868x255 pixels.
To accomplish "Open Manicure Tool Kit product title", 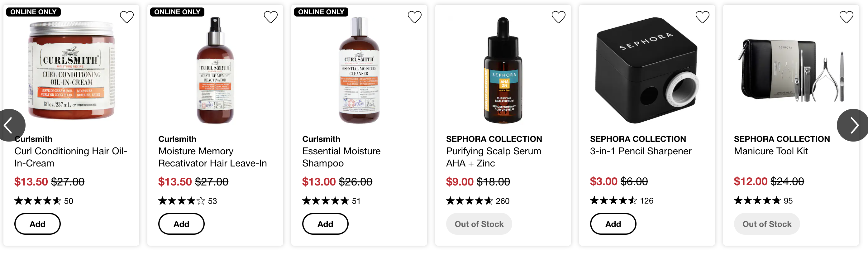I will [770, 151].
